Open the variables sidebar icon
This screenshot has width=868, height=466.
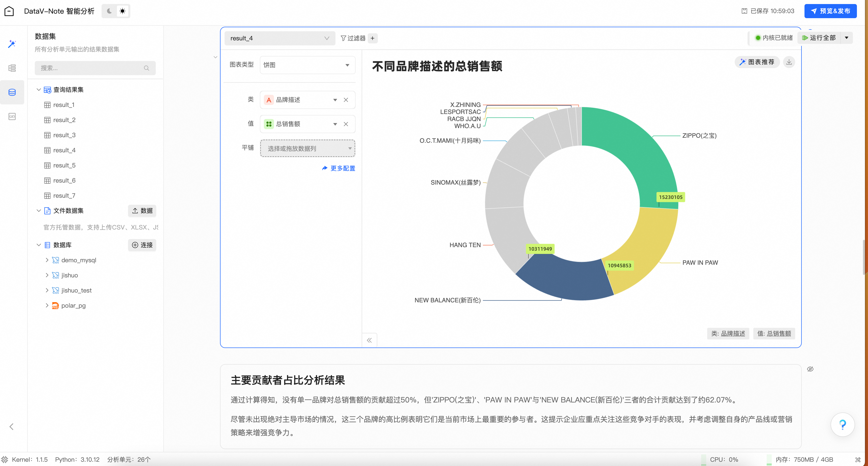tap(12, 117)
